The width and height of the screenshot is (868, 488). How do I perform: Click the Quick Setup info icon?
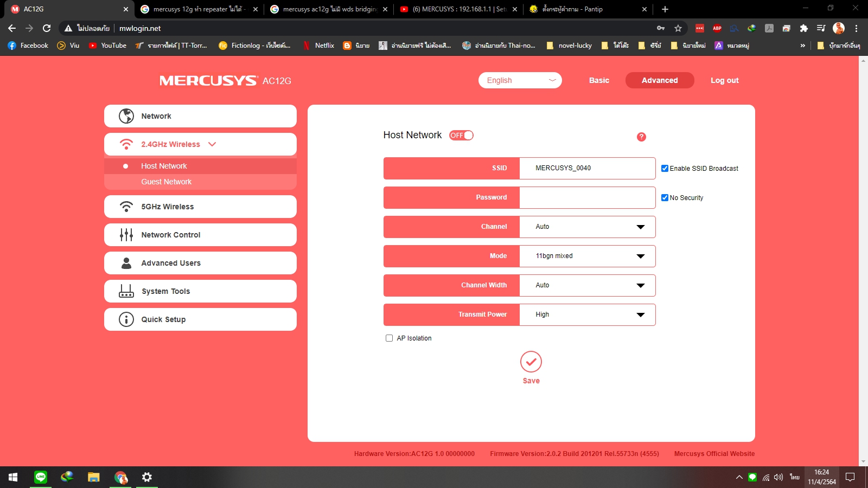126,319
